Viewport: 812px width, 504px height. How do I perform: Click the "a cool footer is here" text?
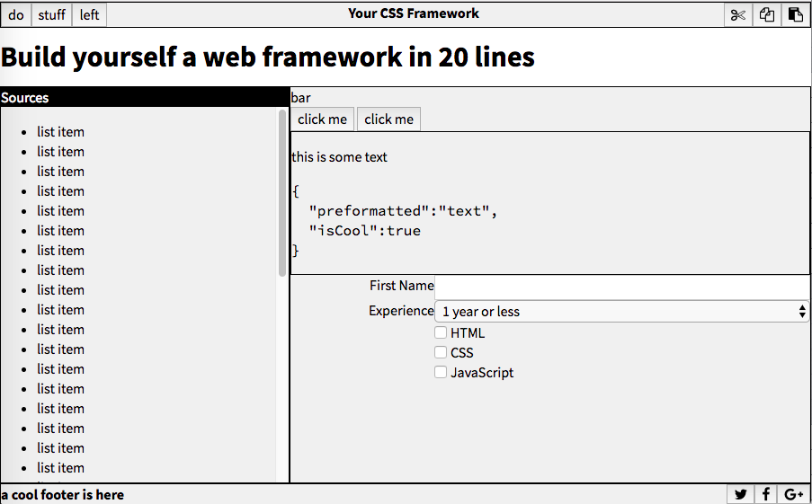tap(62, 495)
